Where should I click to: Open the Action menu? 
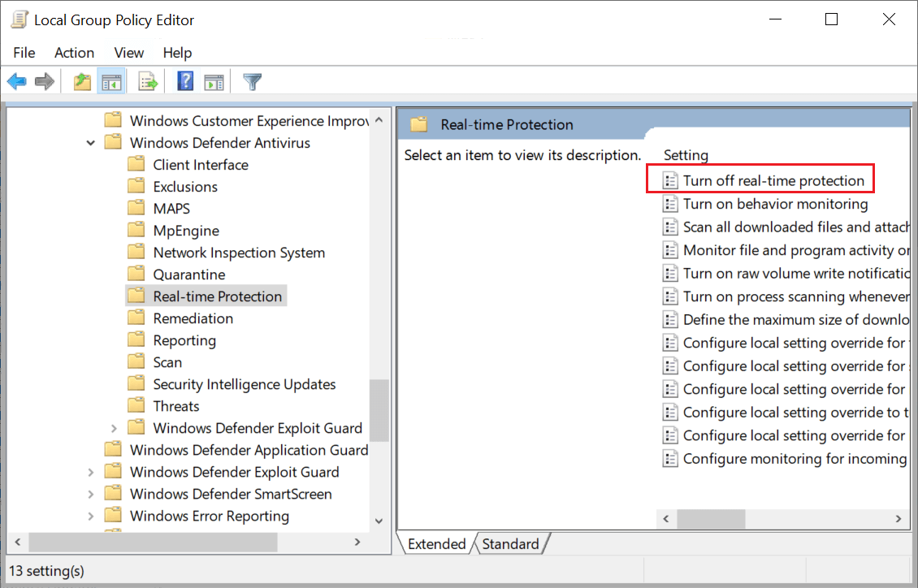click(74, 52)
